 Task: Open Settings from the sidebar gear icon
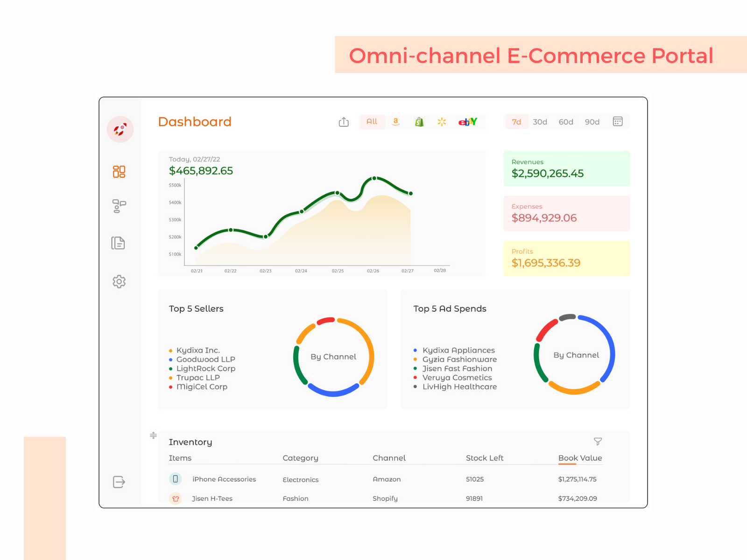point(119,281)
